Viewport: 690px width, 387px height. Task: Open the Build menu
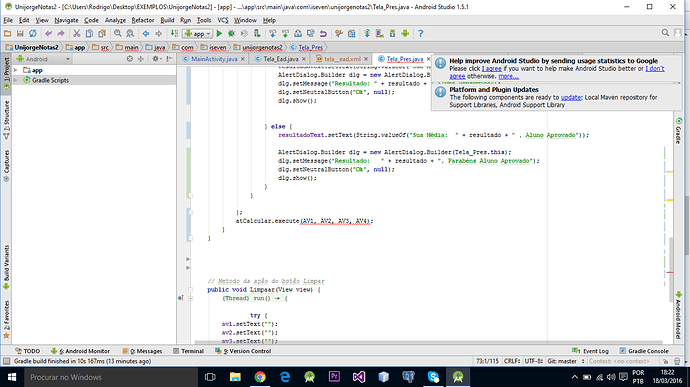(x=167, y=20)
